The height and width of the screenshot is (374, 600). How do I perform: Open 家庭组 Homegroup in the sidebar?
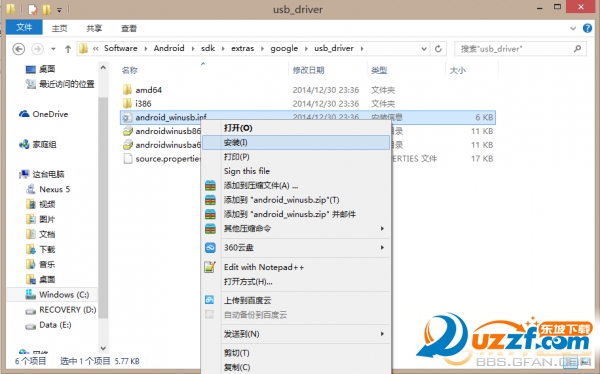coord(38,144)
